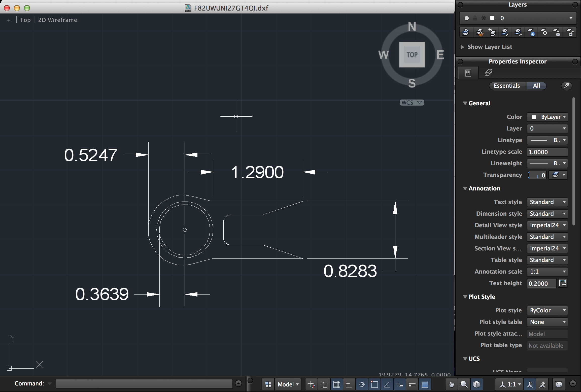
Task: Select the Pan hand tool
Action: coord(452,384)
